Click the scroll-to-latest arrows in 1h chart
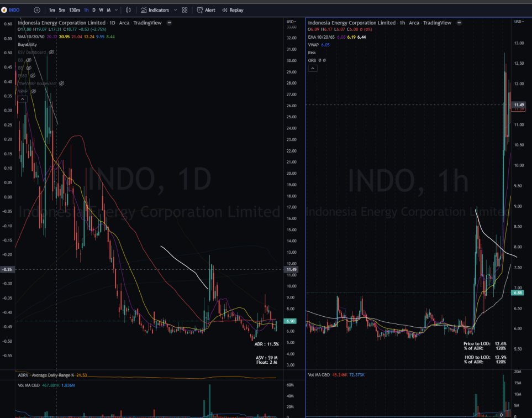 tap(501, 415)
